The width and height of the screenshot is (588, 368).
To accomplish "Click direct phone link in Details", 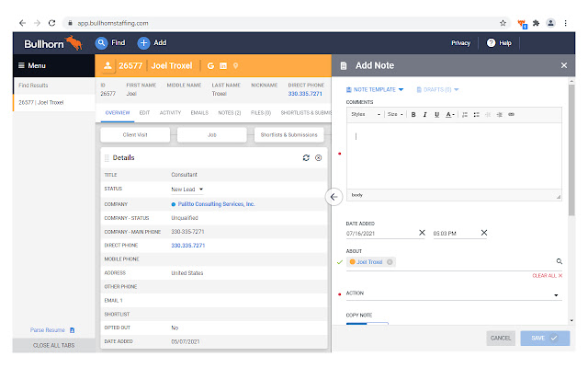I will (187, 246).
